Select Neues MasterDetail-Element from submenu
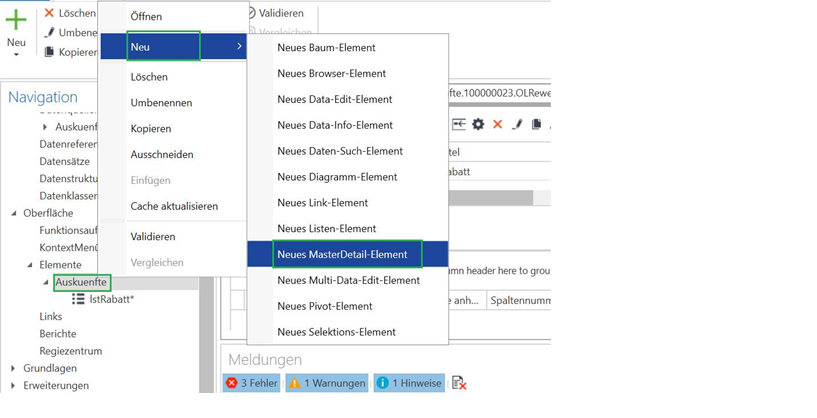 342,254
